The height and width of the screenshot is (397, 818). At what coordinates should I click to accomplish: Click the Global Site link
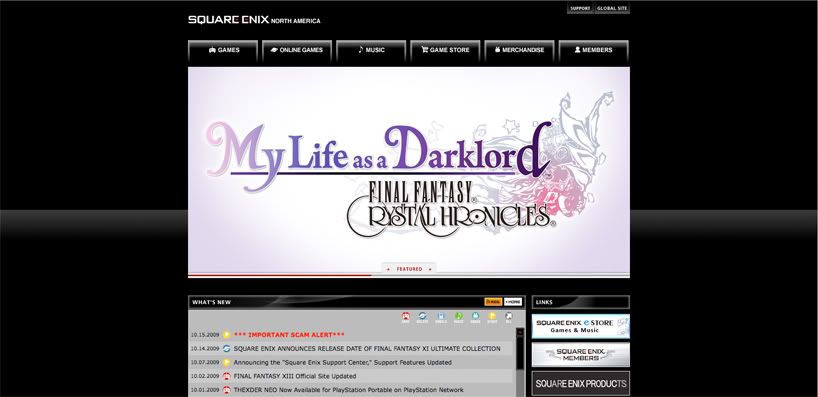pos(612,8)
